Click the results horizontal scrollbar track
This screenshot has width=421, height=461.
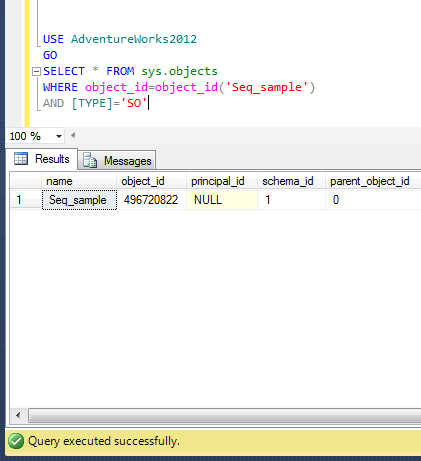coord(225,415)
